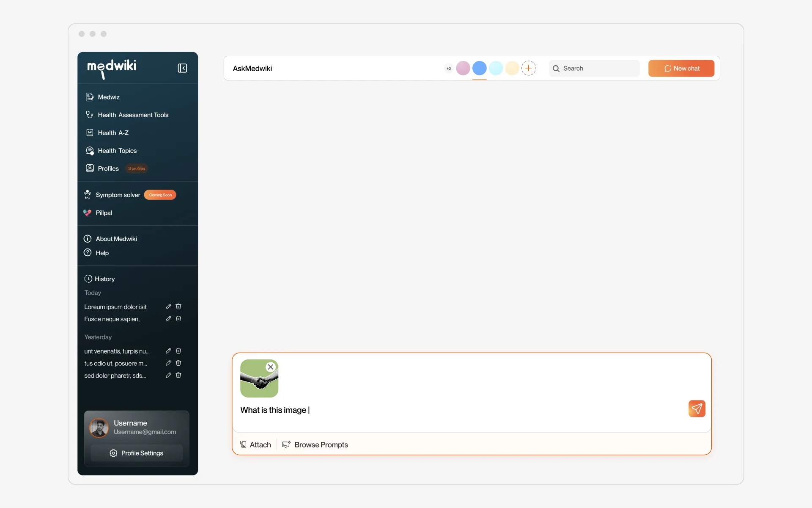Image resolution: width=812 pixels, height=508 pixels.
Task: Edit 'Loreum ipsum dolor isit' chat name
Action: click(x=168, y=306)
